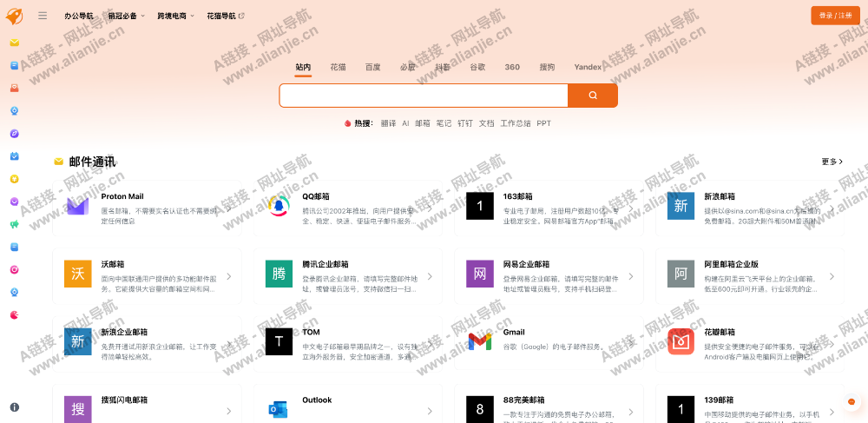Click the external-link icon beside 花猫导航
The width and height of the screenshot is (868, 423).
point(241,16)
